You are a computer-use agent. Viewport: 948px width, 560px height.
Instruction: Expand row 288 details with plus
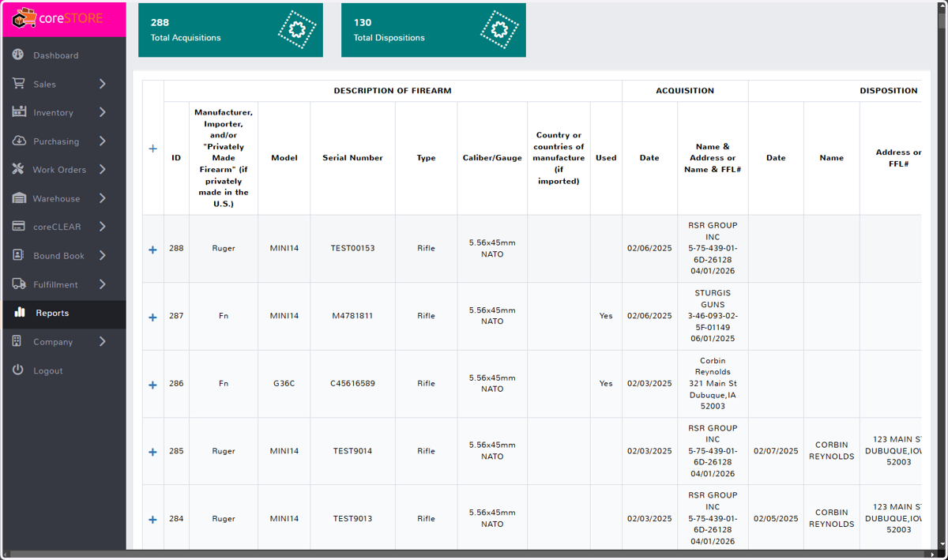153,250
